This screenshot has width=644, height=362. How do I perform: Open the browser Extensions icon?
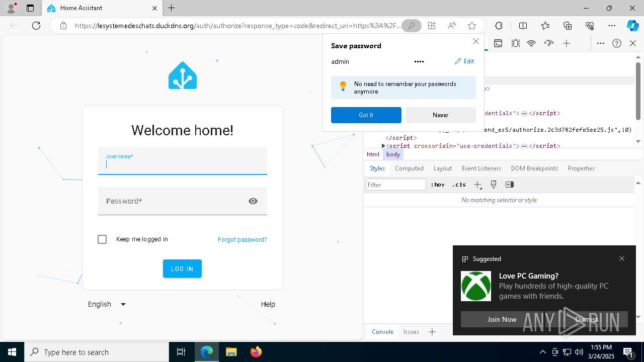click(499, 26)
